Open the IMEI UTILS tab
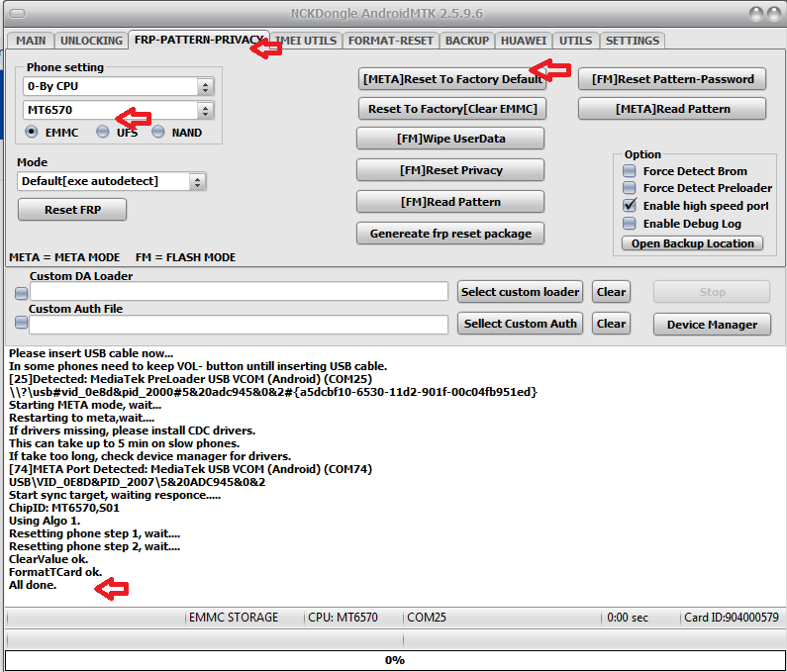The image size is (787, 672). pyautogui.click(x=306, y=41)
